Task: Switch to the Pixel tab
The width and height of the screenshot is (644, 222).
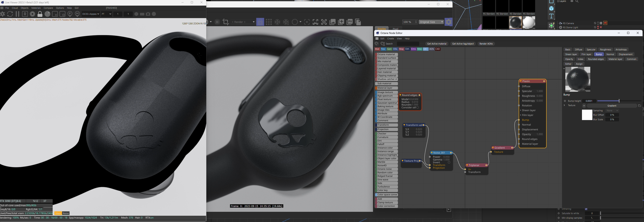Action: coord(395,29)
